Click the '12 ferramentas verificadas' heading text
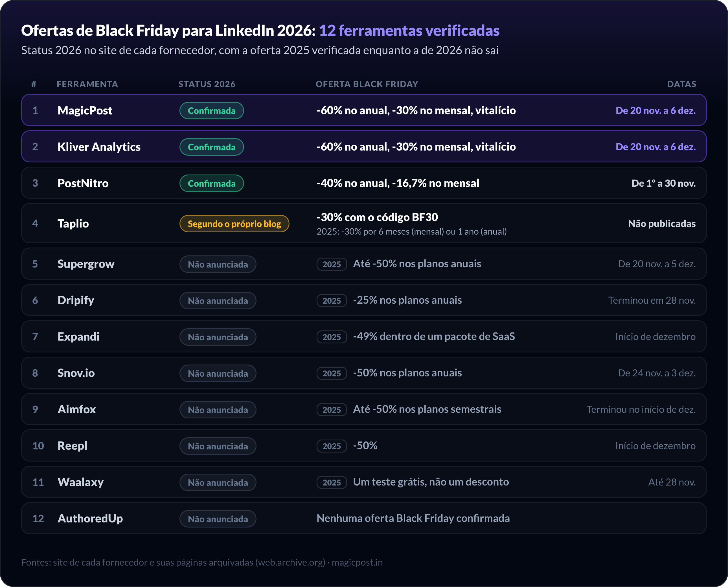 [x=409, y=30]
